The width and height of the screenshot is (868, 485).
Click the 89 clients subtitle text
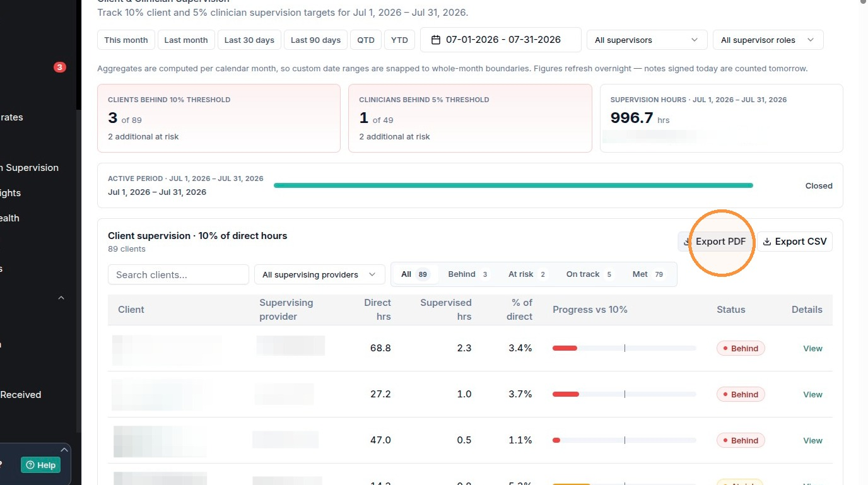point(127,249)
